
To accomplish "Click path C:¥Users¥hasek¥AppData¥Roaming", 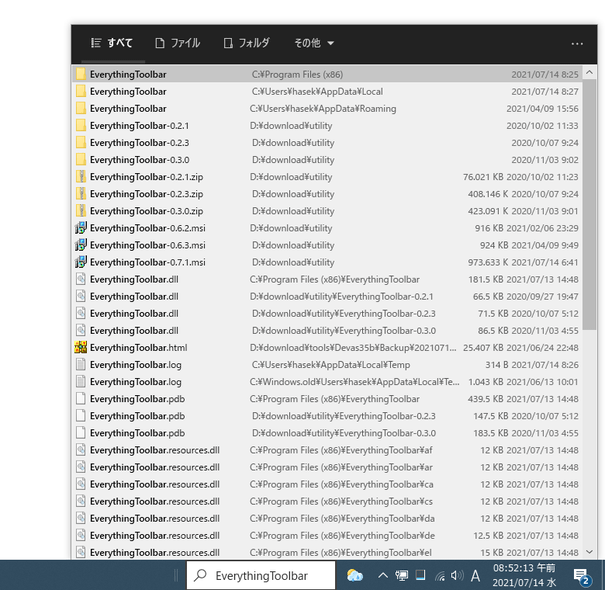I will pos(323,109).
